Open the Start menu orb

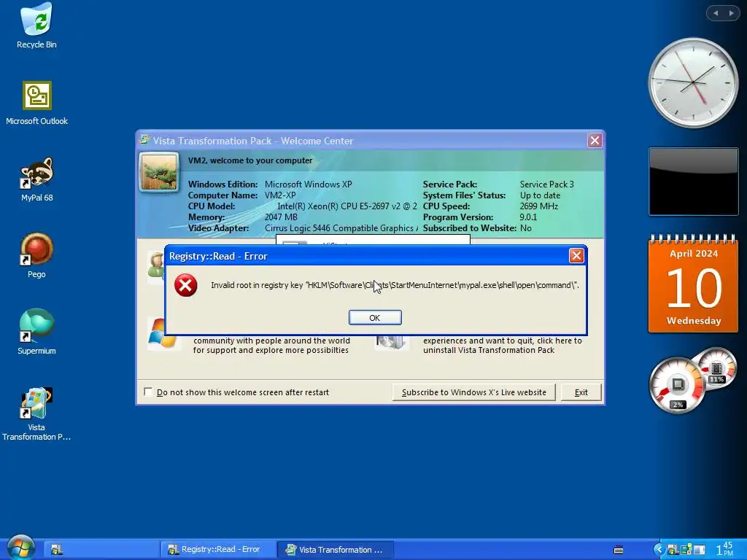click(21, 548)
